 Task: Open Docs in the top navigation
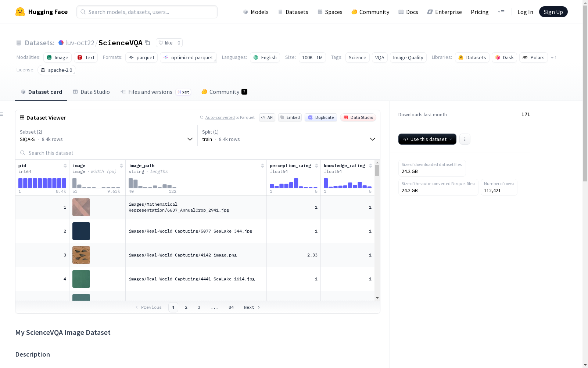pos(408,12)
